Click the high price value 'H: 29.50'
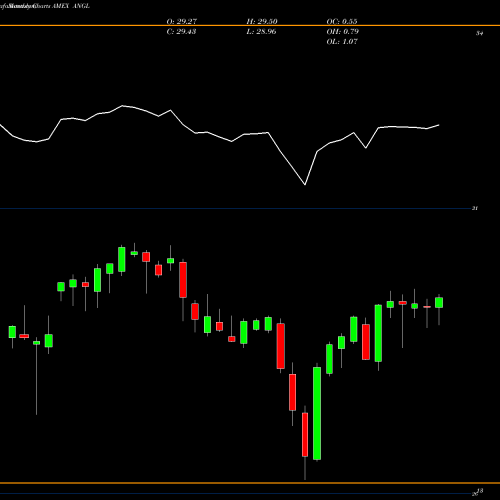 262,22
